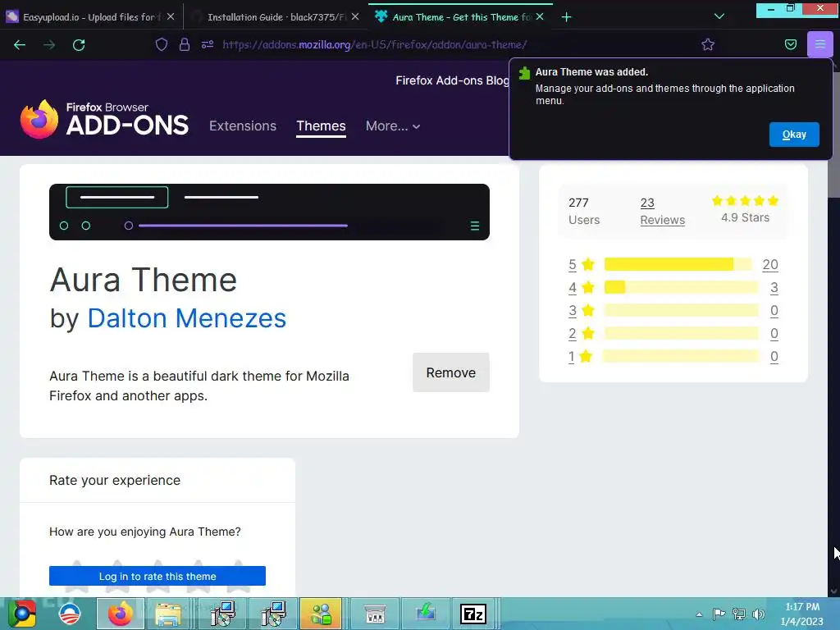Close the Installation Guide tab
The width and height of the screenshot is (840, 630).
(355, 16)
